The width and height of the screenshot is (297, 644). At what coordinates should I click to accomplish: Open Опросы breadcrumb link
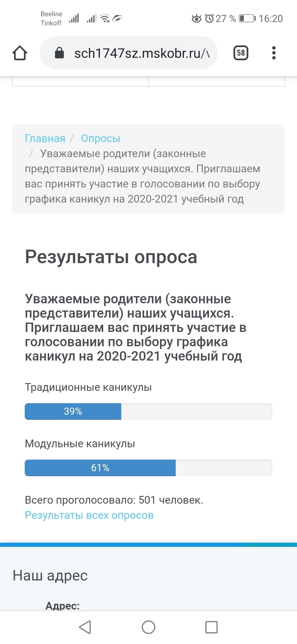pyautogui.click(x=101, y=138)
